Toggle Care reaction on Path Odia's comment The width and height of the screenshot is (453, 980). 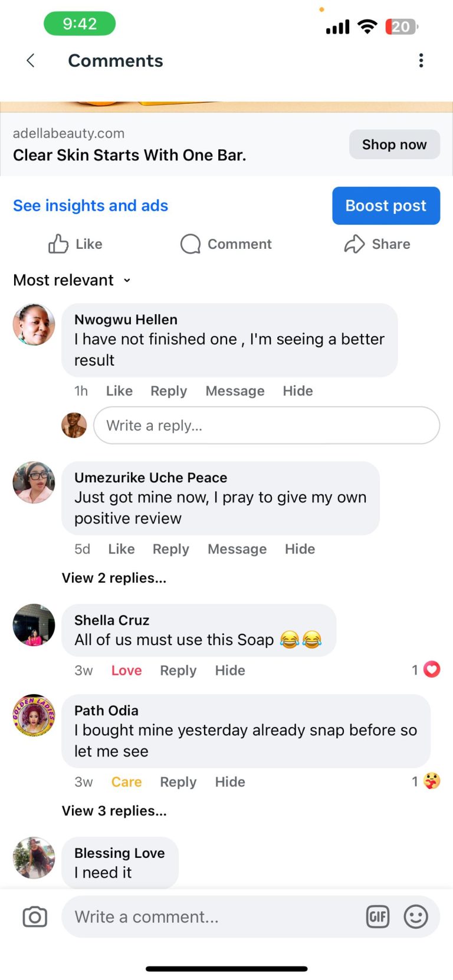pos(126,782)
